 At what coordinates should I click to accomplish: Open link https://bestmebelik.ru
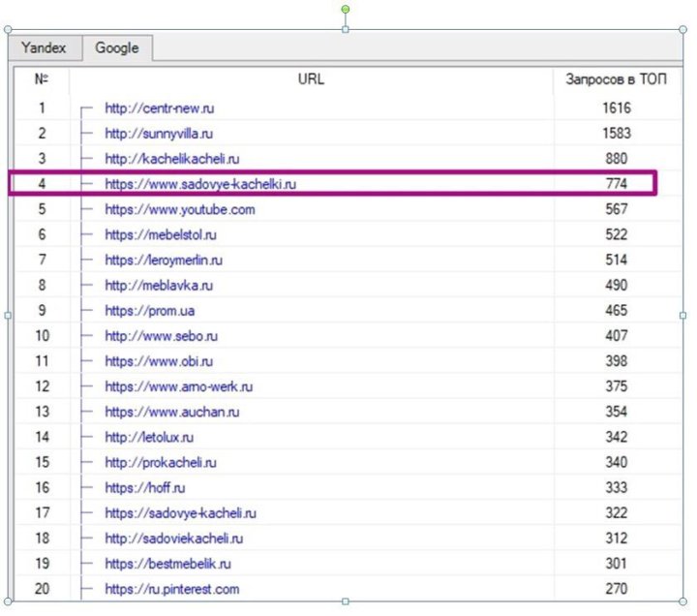click(168, 565)
